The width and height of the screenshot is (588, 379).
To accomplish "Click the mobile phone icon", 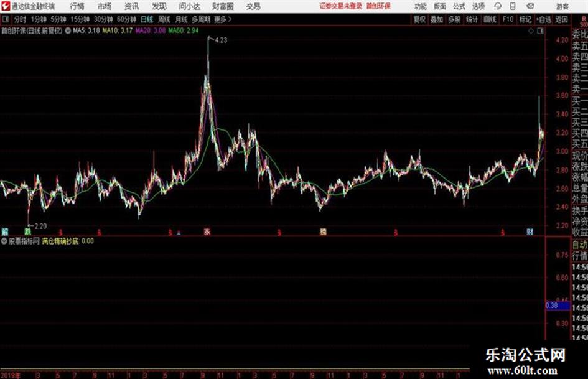I will pyautogui.click(x=513, y=6).
